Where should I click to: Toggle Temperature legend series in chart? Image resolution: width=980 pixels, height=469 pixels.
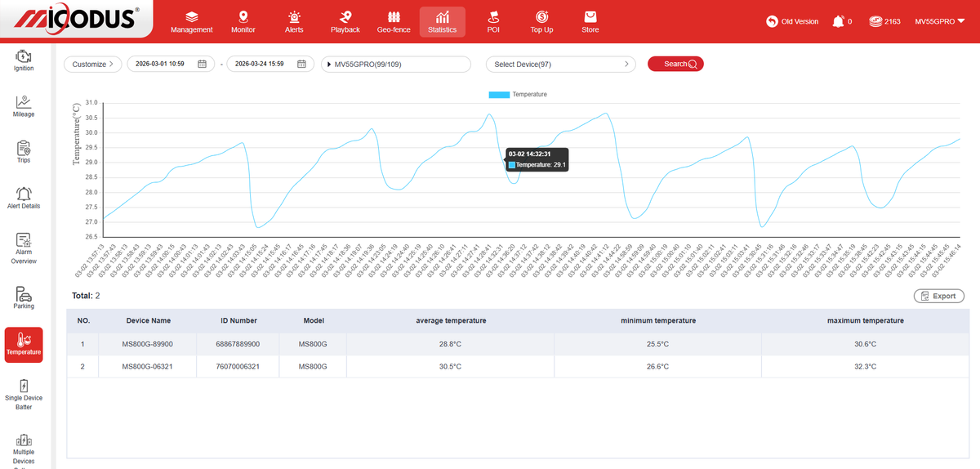point(518,95)
